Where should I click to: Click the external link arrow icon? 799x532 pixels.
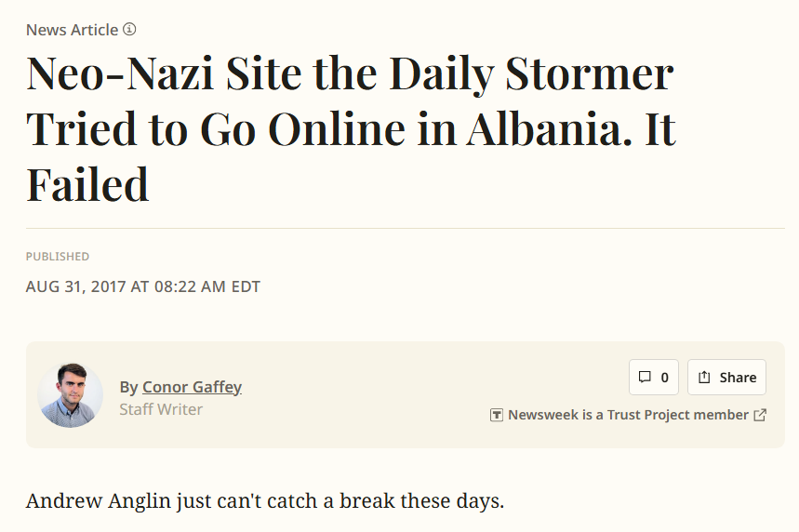pyautogui.click(x=760, y=415)
